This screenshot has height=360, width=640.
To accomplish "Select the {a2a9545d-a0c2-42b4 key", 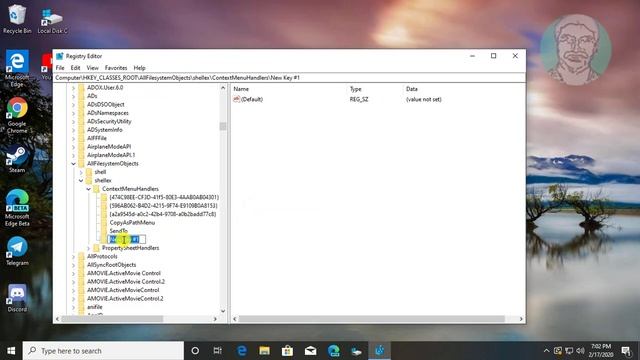I will tap(162, 214).
